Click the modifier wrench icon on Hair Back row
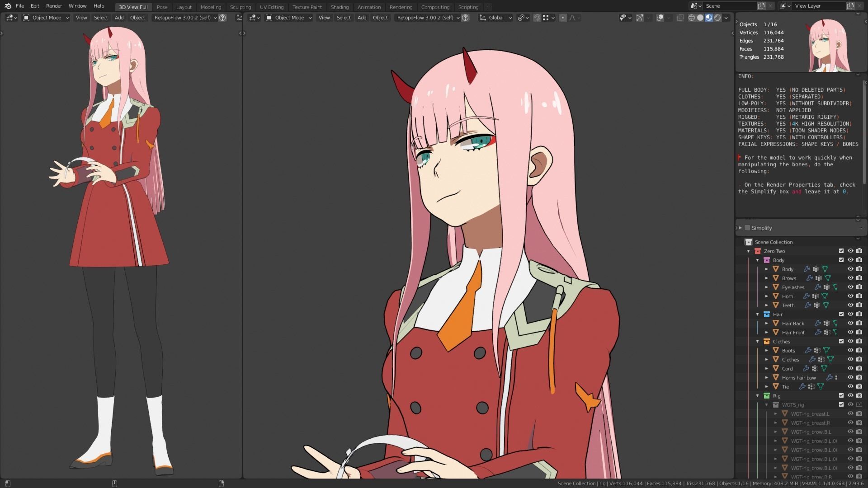 pos(817,323)
